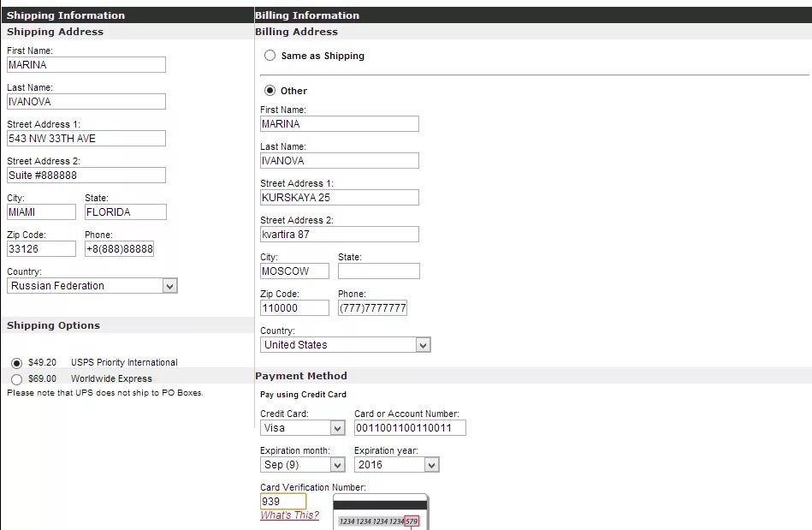This screenshot has width=812, height=530.
Task: Click the Card Verification Number field 939
Action: [x=283, y=502]
